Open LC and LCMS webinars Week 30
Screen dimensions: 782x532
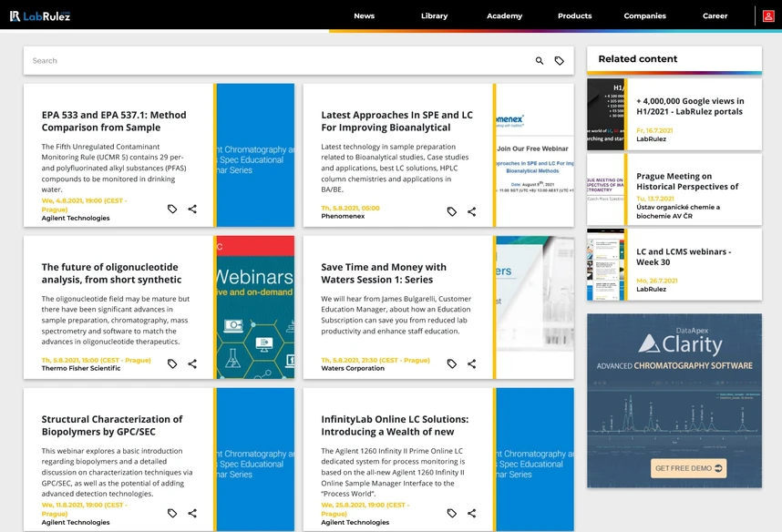coord(684,257)
